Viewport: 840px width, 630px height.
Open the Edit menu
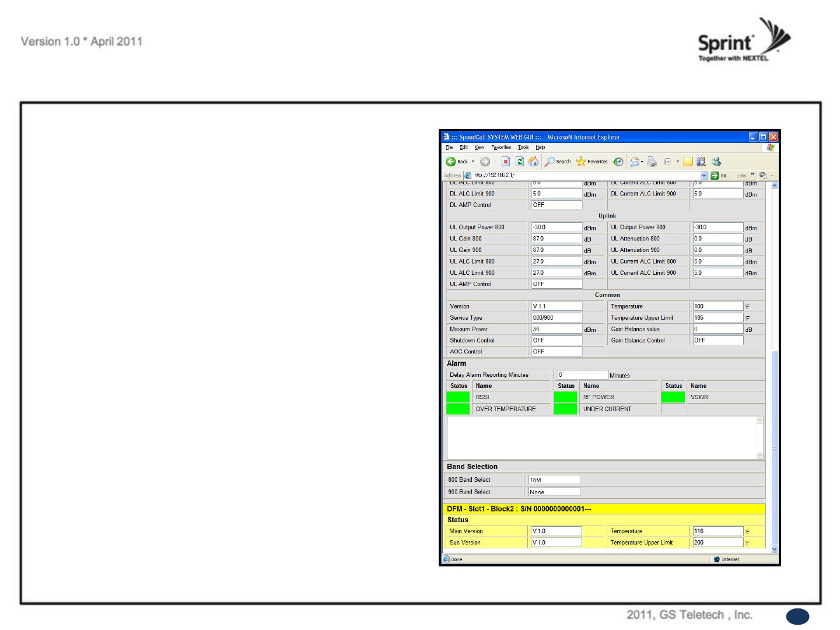pyautogui.click(x=464, y=148)
